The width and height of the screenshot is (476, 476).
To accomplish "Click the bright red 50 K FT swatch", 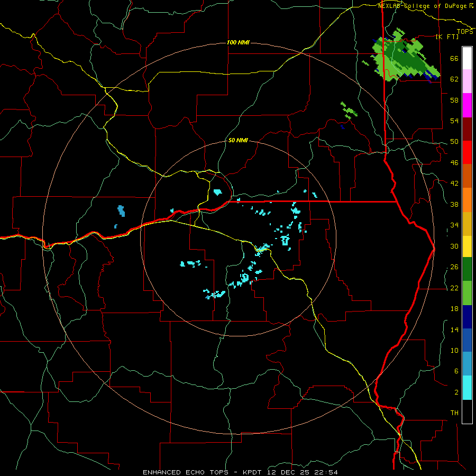I will point(467,152).
